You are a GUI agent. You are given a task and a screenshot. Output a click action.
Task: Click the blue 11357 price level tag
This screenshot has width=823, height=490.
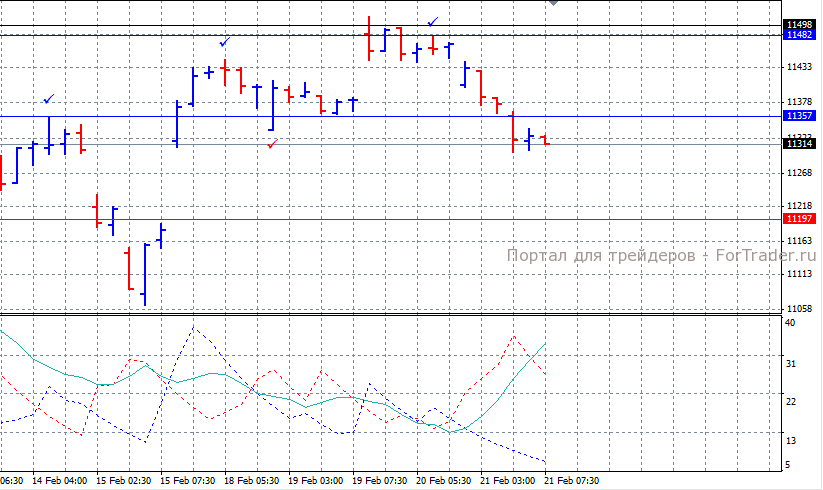(x=799, y=117)
